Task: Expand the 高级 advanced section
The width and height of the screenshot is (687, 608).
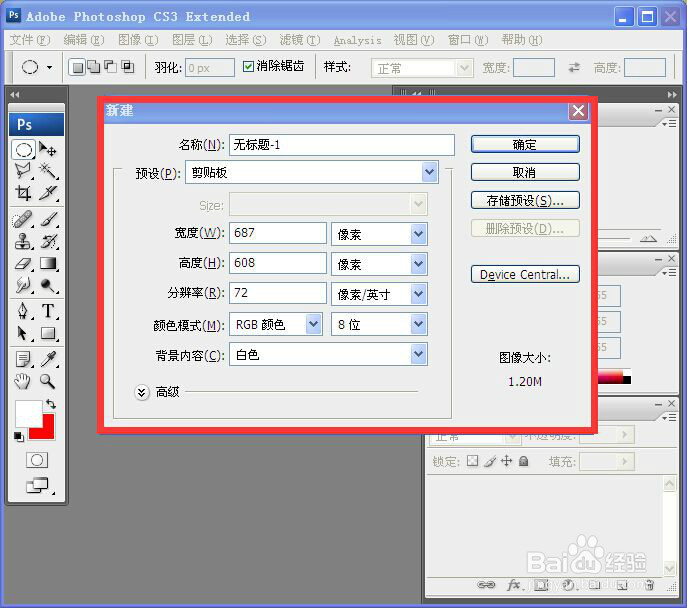Action: tap(142, 392)
